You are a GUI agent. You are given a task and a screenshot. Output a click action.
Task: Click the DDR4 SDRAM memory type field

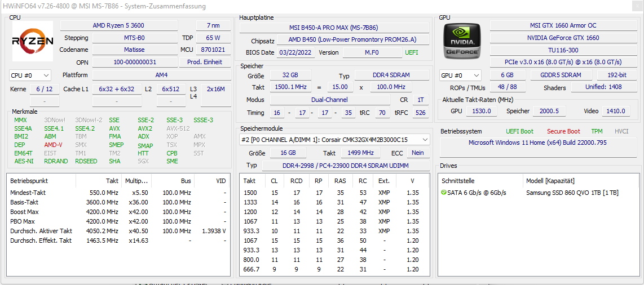[x=391, y=75]
